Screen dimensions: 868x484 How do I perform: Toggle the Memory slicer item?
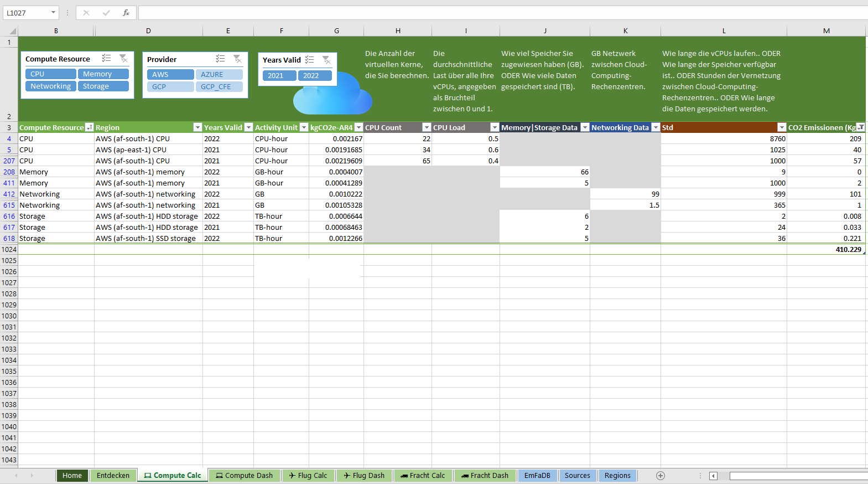(x=103, y=74)
